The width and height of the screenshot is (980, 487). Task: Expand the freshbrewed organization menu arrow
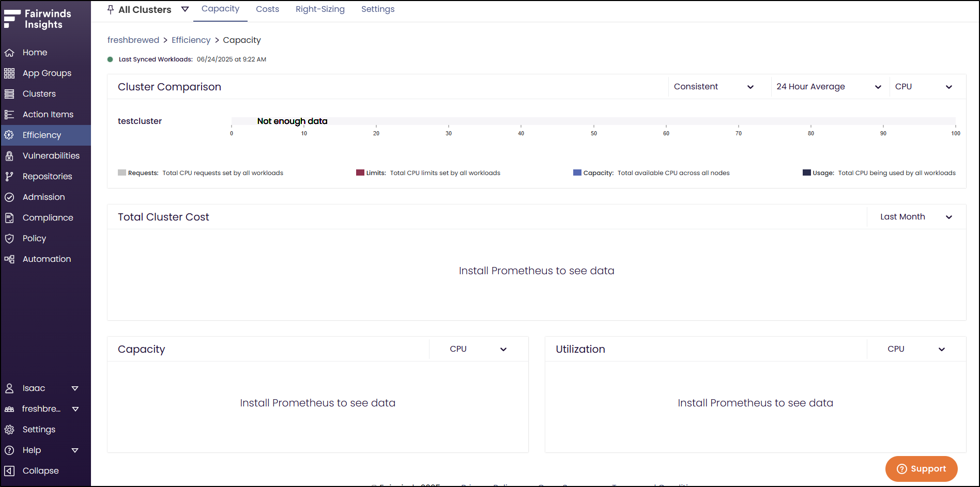tap(75, 409)
